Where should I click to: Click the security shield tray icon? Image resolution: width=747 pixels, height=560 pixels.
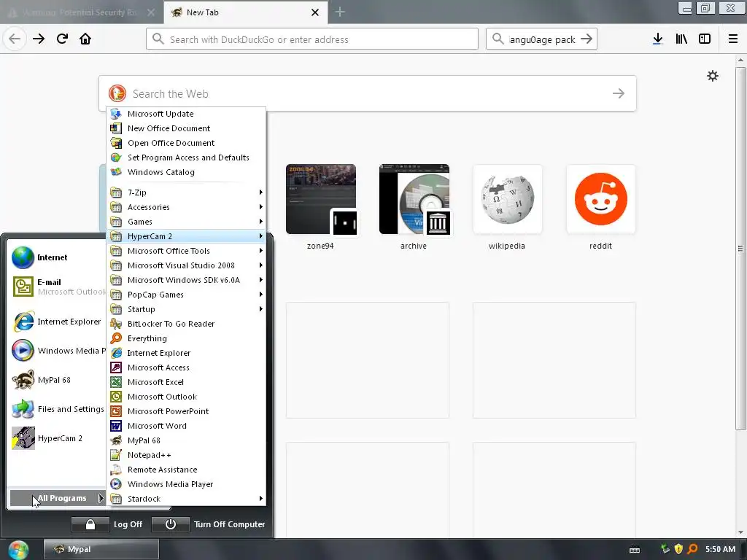[x=678, y=549]
